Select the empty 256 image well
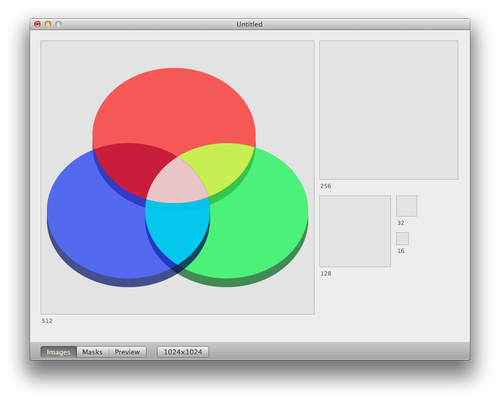The height and width of the screenshot is (402, 500). 389,110
